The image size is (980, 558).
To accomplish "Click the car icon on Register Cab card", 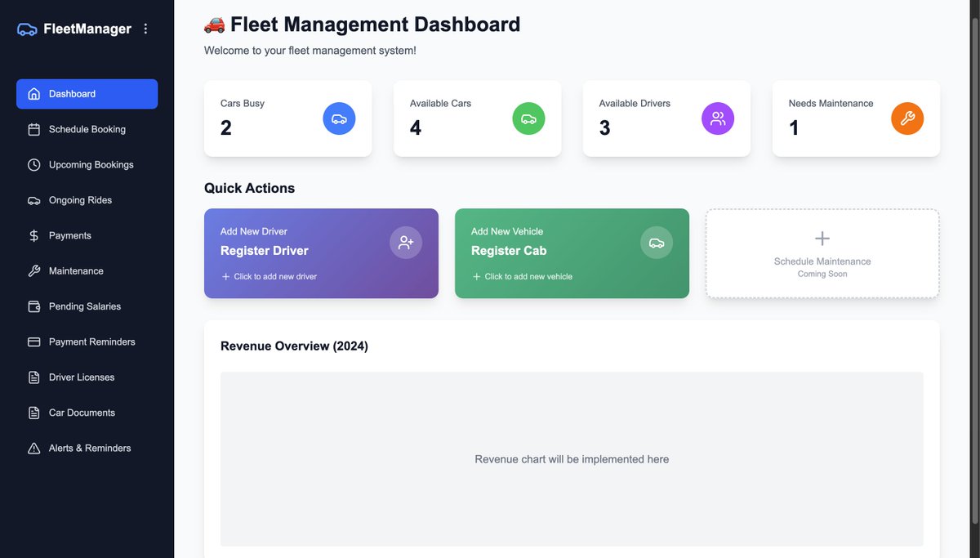I will click(x=657, y=242).
